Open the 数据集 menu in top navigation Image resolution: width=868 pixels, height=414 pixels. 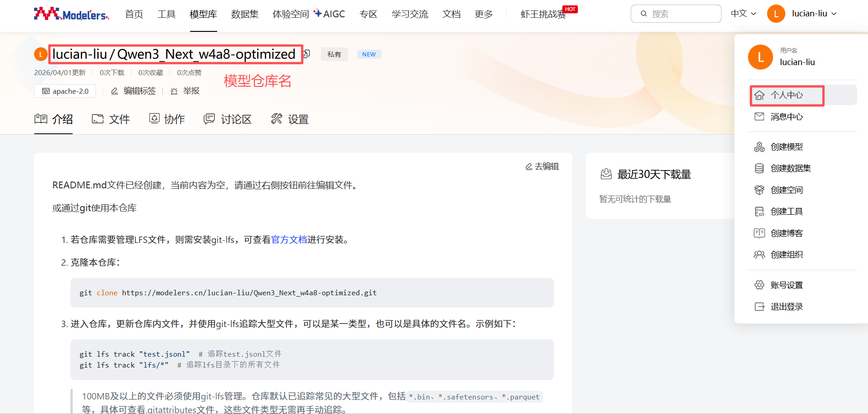(244, 14)
